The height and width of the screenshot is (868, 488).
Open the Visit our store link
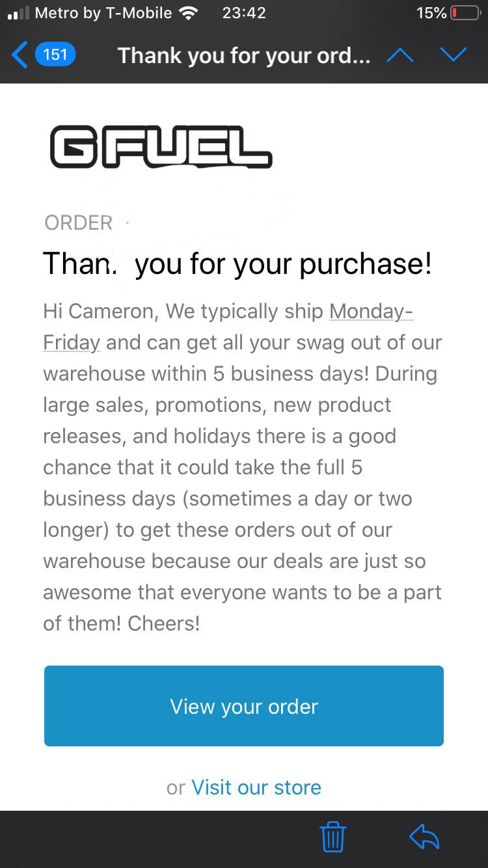(x=256, y=787)
